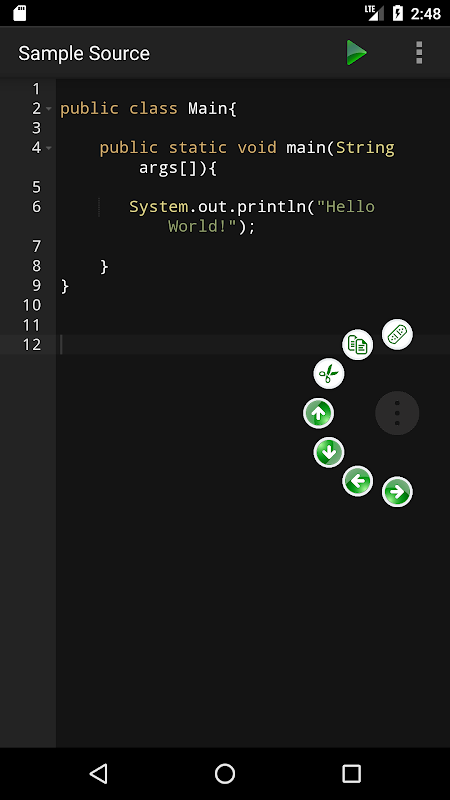
Task: Click "out" in System.out on line 6
Action: pos(212,207)
